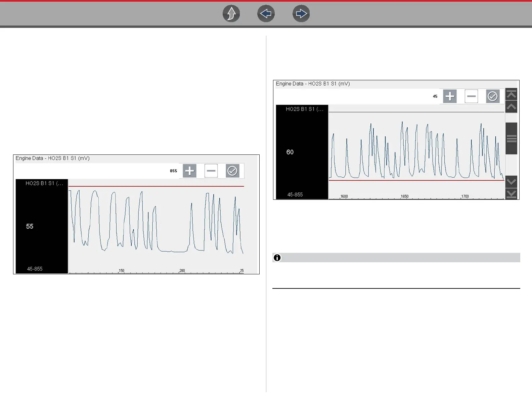Go forward with the right arrow button
The width and height of the screenshot is (532, 411).
coord(301,14)
